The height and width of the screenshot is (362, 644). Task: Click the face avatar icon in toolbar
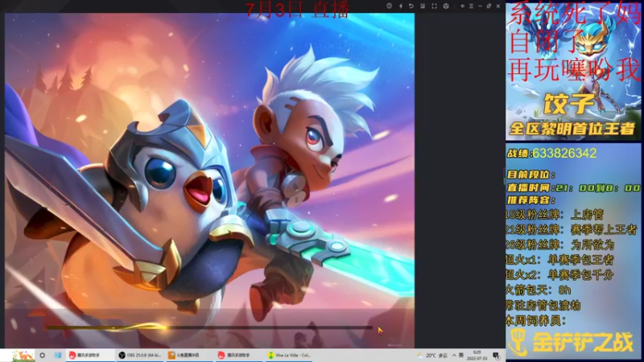[446, 6]
